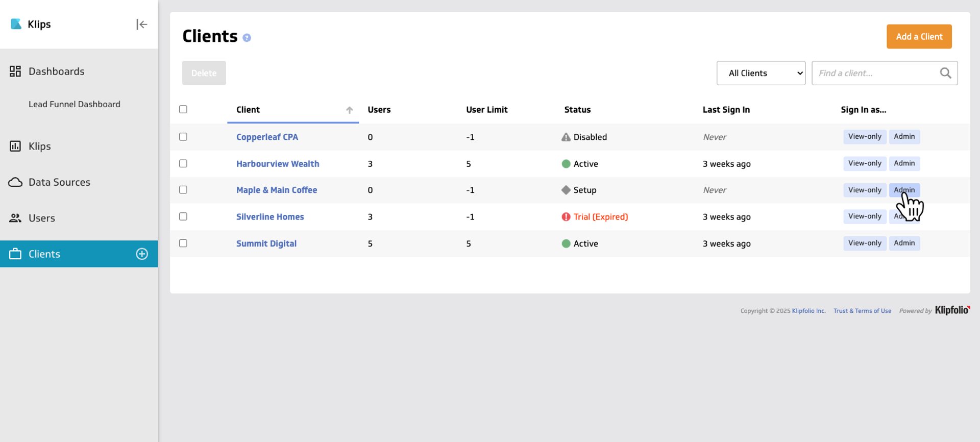Viewport: 980px width, 442px height.
Task: Open Users in the sidebar
Action: coord(41,218)
